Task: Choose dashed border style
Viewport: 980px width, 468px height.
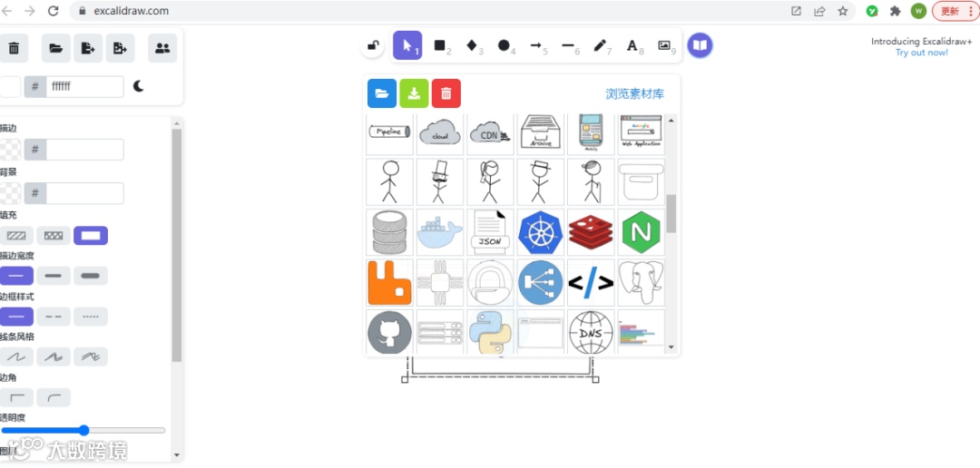Action: coord(54,317)
